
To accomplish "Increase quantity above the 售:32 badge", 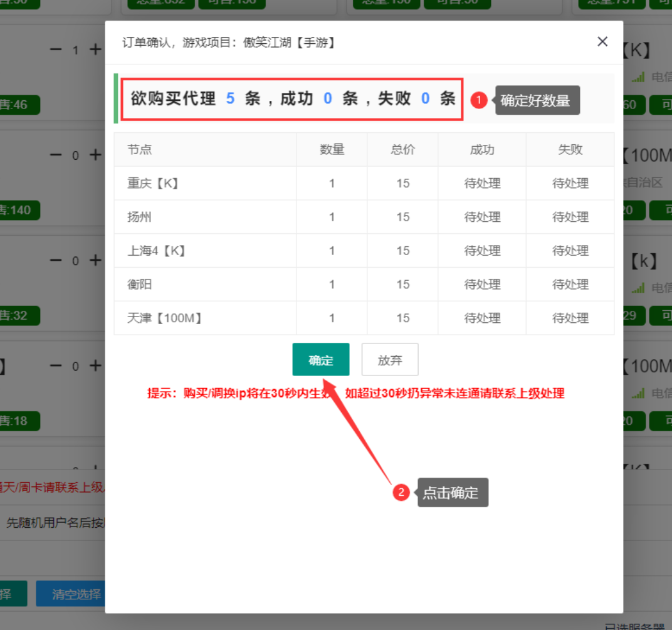I will [x=95, y=260].
